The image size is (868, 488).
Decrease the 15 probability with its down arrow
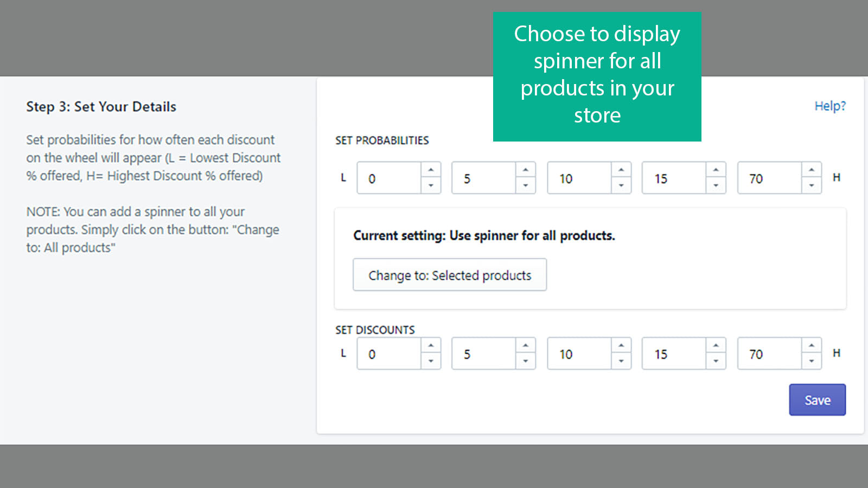(x=716, y=186)
